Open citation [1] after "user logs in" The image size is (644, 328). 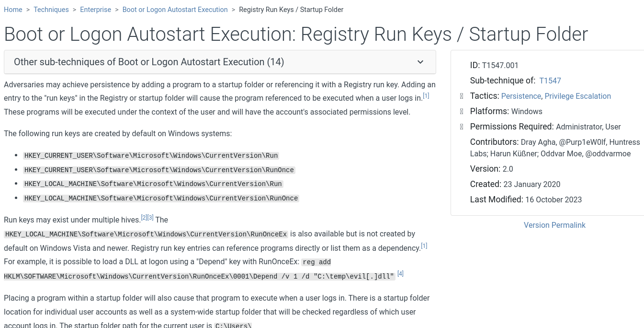[426, 96]
